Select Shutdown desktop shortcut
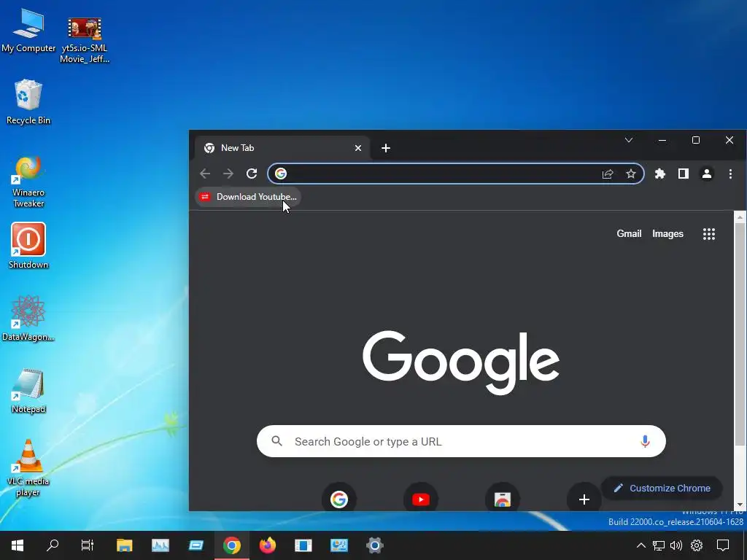This screenshot has width=747, height=560. pyautogui.click(x=28, y=246)
